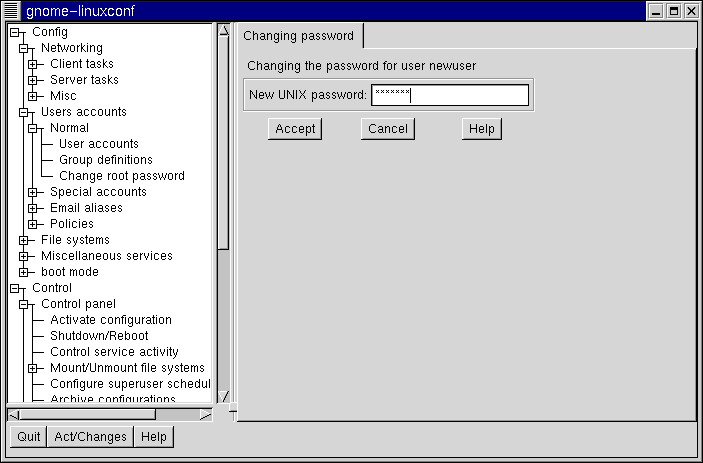
Task: Open Shutdown/Reboot in Control panel
Action: pyautogui.click(x=98, y=336)
